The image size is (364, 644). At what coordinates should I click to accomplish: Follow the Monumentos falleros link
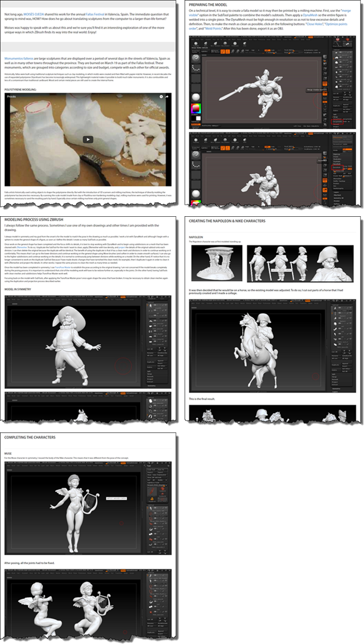(18, 59)
